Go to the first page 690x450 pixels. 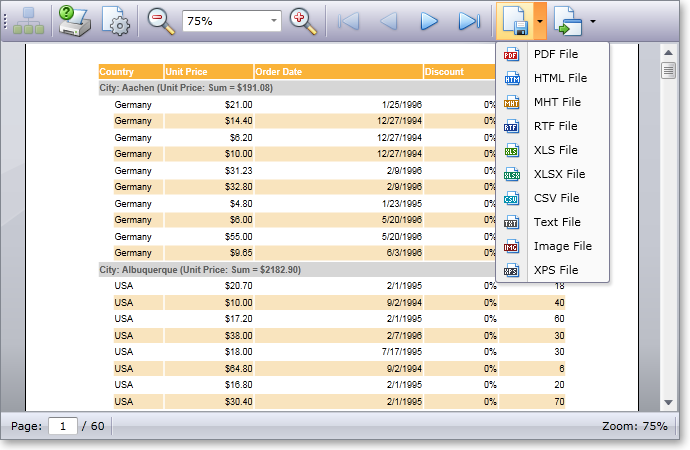tap(349, 20)
